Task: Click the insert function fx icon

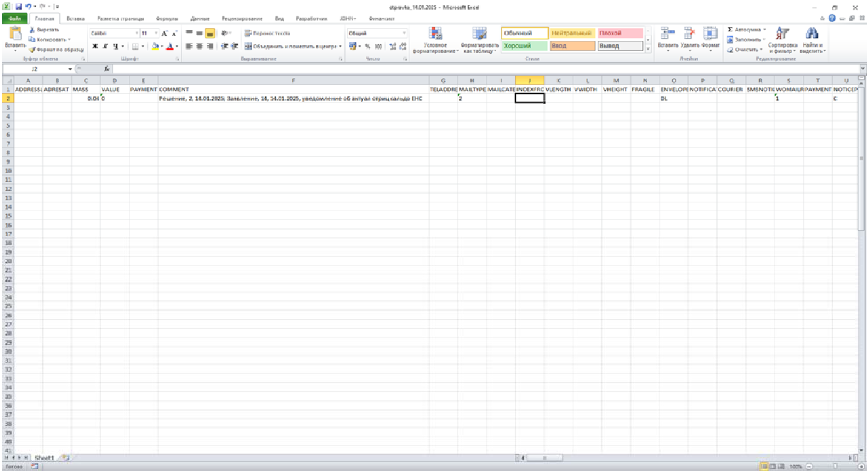Action: tap(107, 69)
